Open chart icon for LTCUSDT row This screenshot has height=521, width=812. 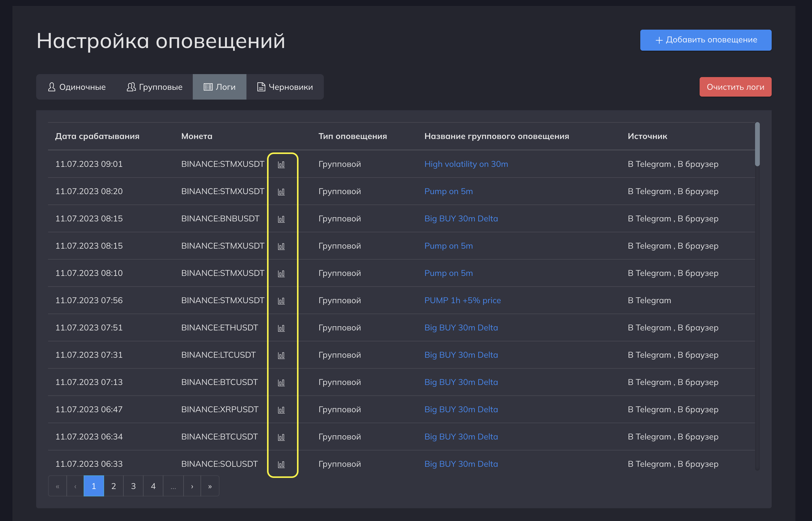click(x=281, y=355)
